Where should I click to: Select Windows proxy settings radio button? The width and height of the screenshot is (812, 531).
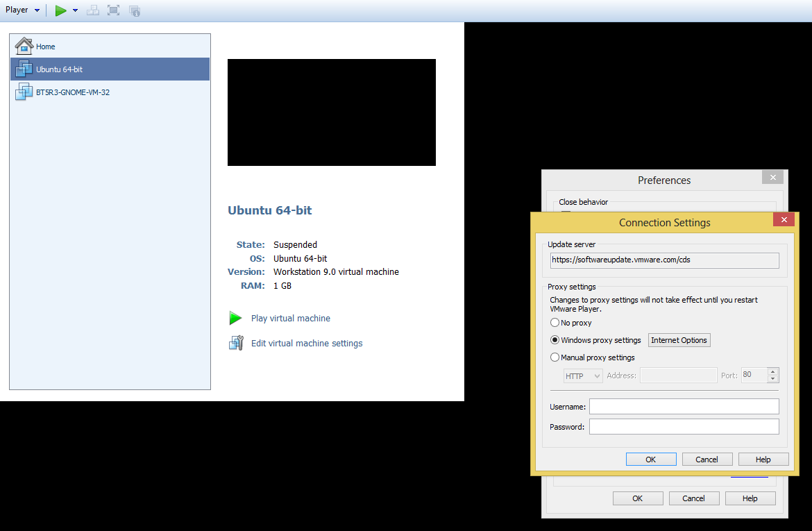click(555, 340)
